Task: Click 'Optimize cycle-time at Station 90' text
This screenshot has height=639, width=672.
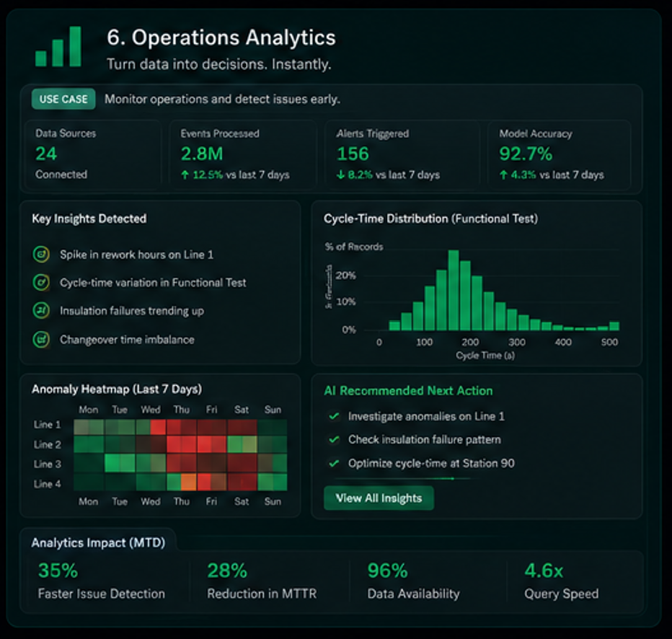Action: 431,463
